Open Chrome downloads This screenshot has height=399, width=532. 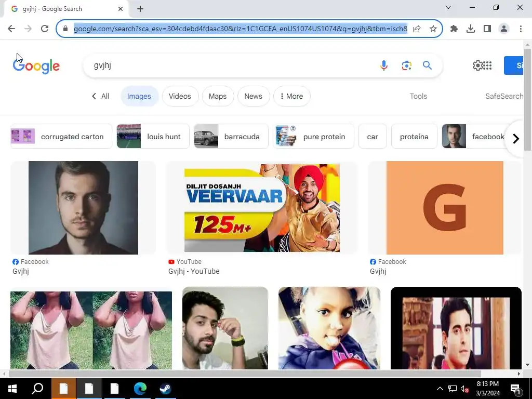coord(471,29)
